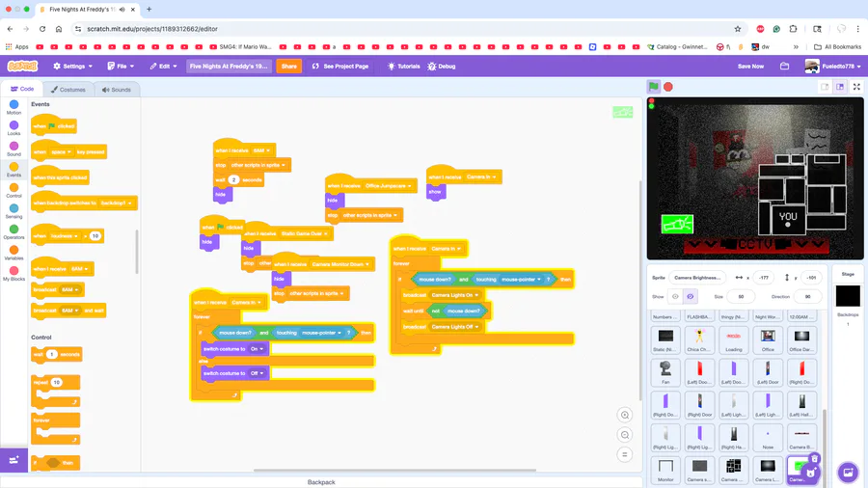The height and width of the screenshot is (488, 868).
Task: Open the My Stuff folder icon
Action: pyautogui.click(x=784, y=66)
